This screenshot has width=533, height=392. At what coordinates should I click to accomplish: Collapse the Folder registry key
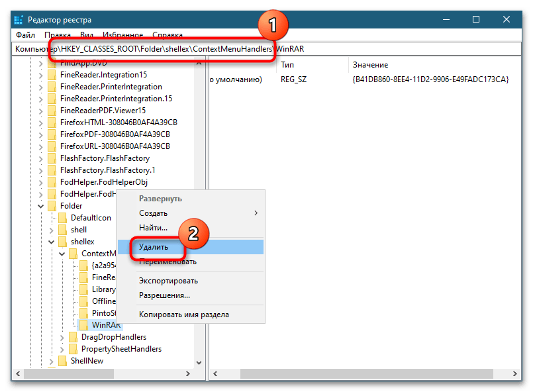(41, 206)
